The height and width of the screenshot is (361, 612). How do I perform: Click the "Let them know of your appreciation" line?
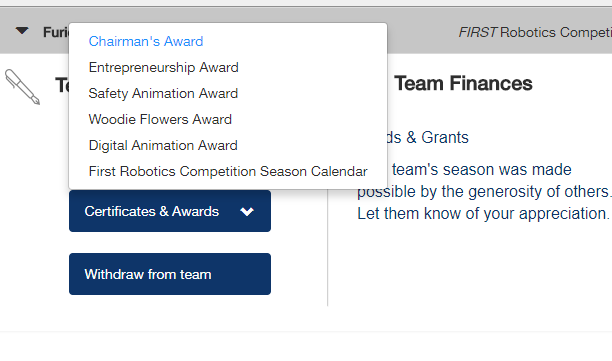click(483, 213)
